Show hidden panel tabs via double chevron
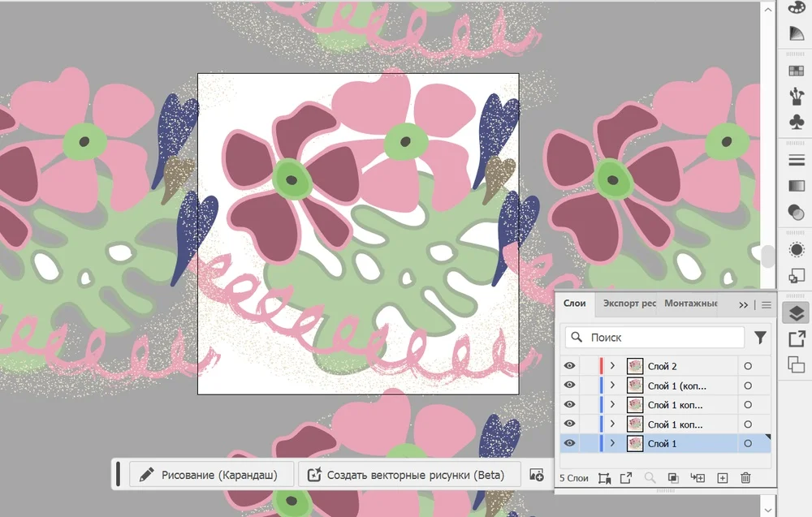 [x=743, y=305]
